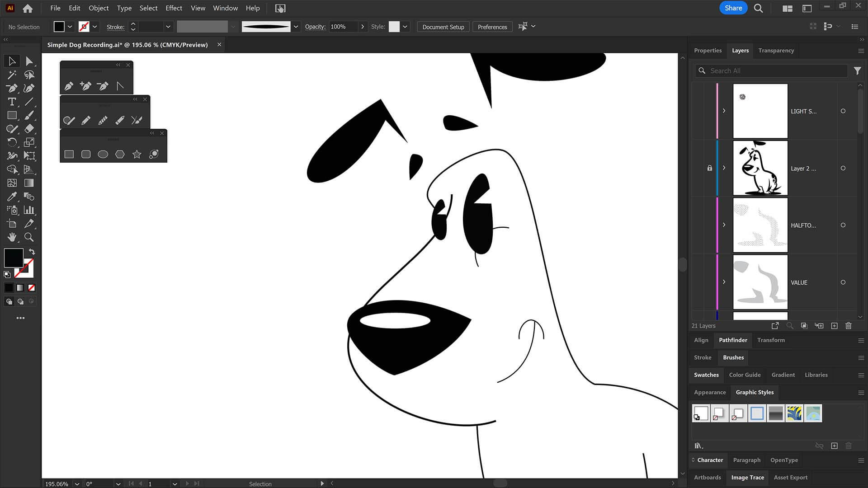Select the Type tool
The image size is (868, 488).
click(12, 102)
